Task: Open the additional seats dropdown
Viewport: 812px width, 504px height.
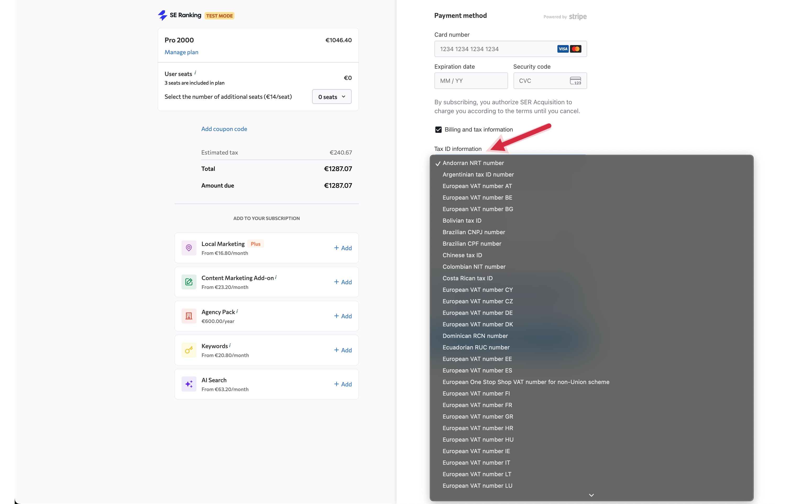Action: pyautogui.click(x=331, y=97)
